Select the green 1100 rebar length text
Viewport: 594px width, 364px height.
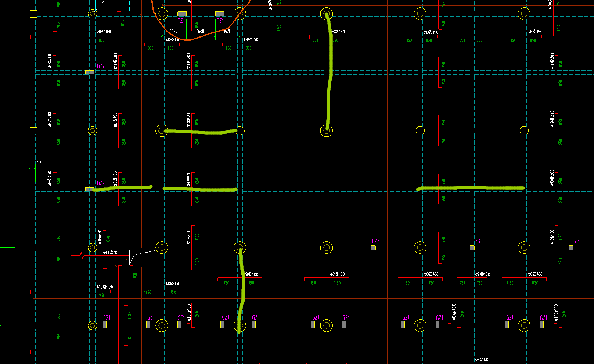135,277
